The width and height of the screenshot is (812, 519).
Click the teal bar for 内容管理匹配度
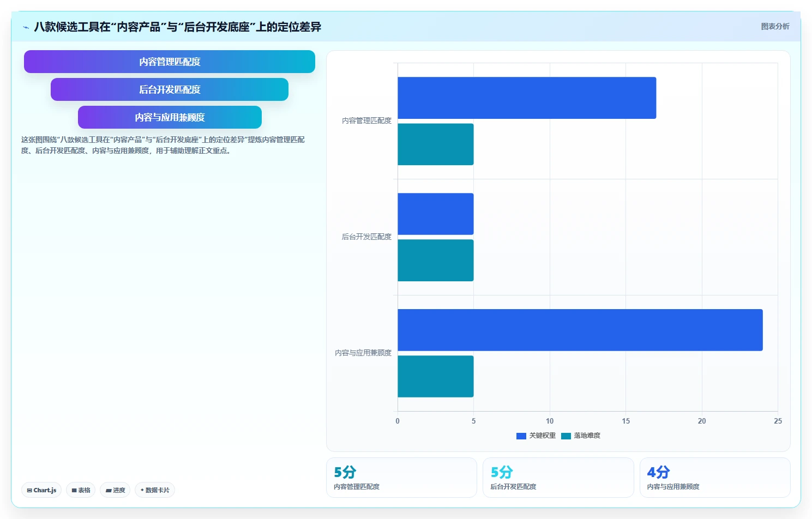tap(436, 144)
